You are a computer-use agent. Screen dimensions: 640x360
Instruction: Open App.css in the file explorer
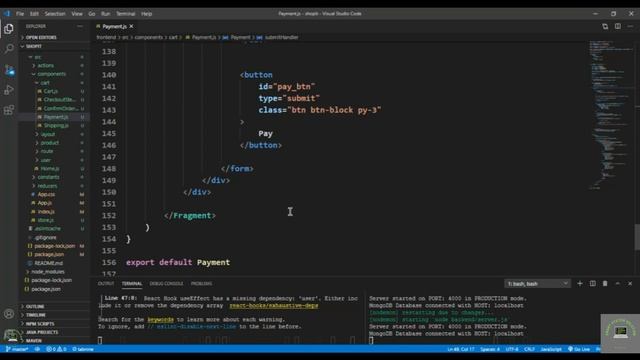click(x=46, y=194)
